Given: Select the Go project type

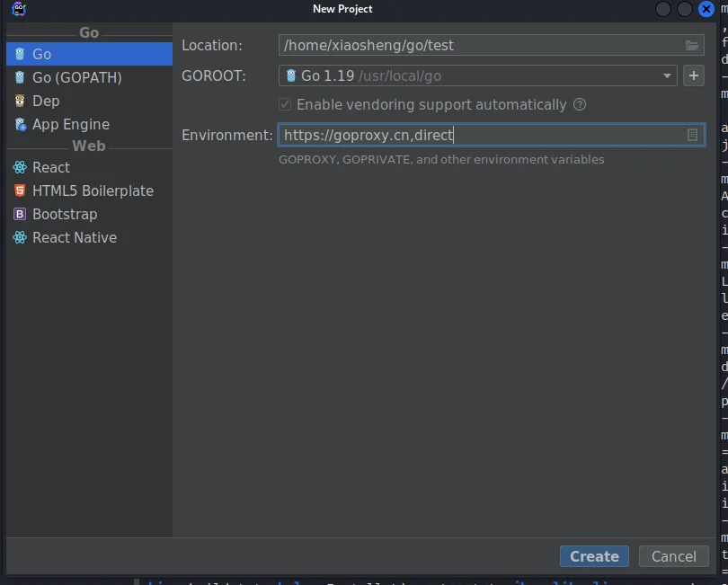Looking at the screenshot, I should (89, 54).
